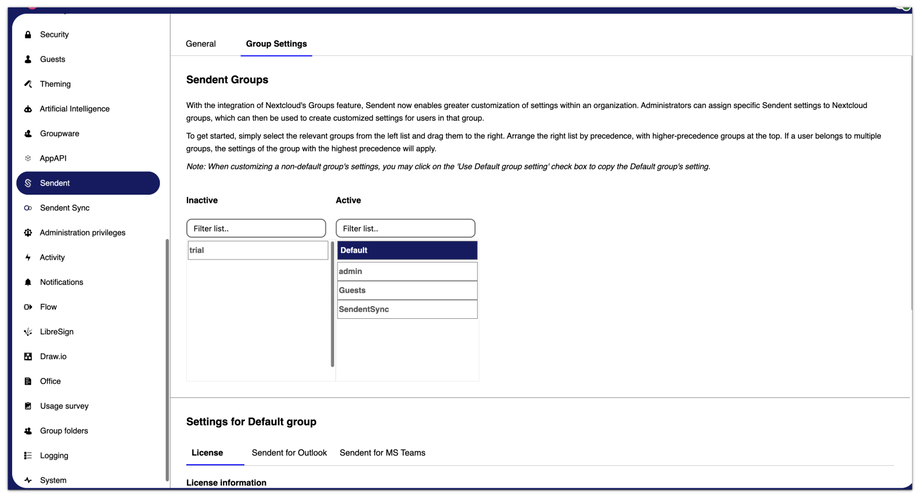Click the LibreSign icon in sidebar
The width and height of the screenshot is (920, 498).
[x=28, y=331]
